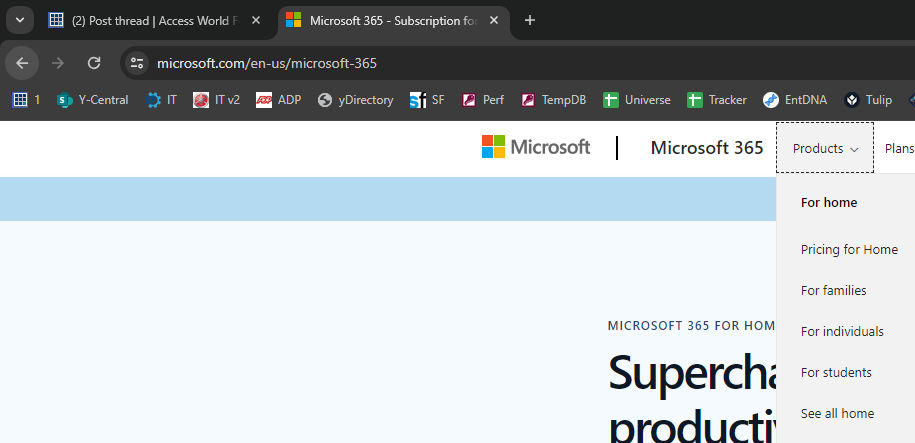Select For families menu item

pos(833,291)
